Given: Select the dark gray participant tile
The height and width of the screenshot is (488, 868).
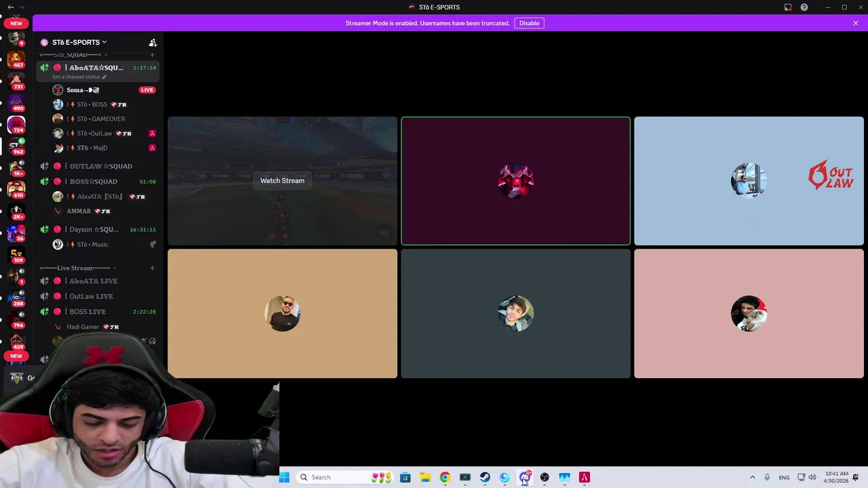Looking at the screenshot, I should tap(515, 313).
